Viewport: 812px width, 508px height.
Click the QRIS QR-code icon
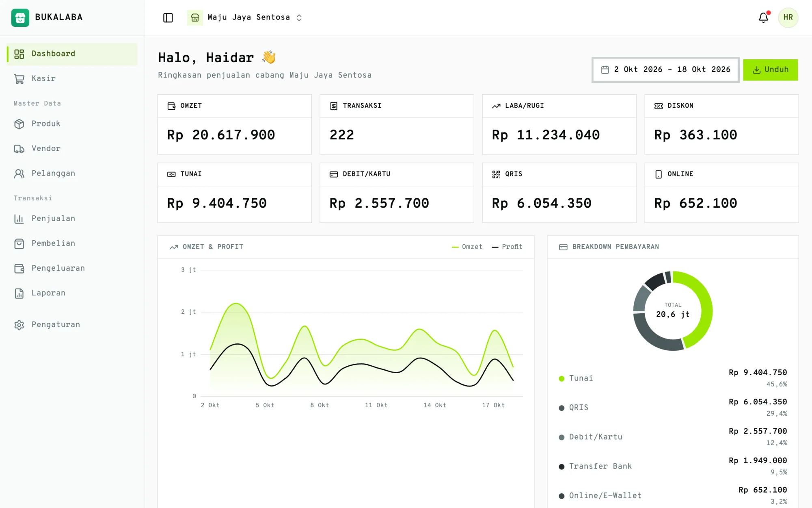[x=496, y=174]
